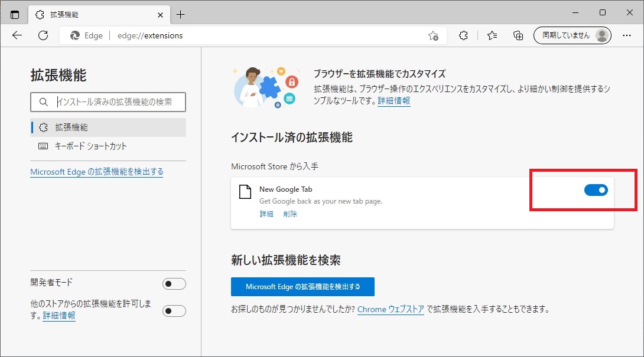Select the 拡張機能 browser tab
Screen dimensions: 644x357
(x=99, y=15)
